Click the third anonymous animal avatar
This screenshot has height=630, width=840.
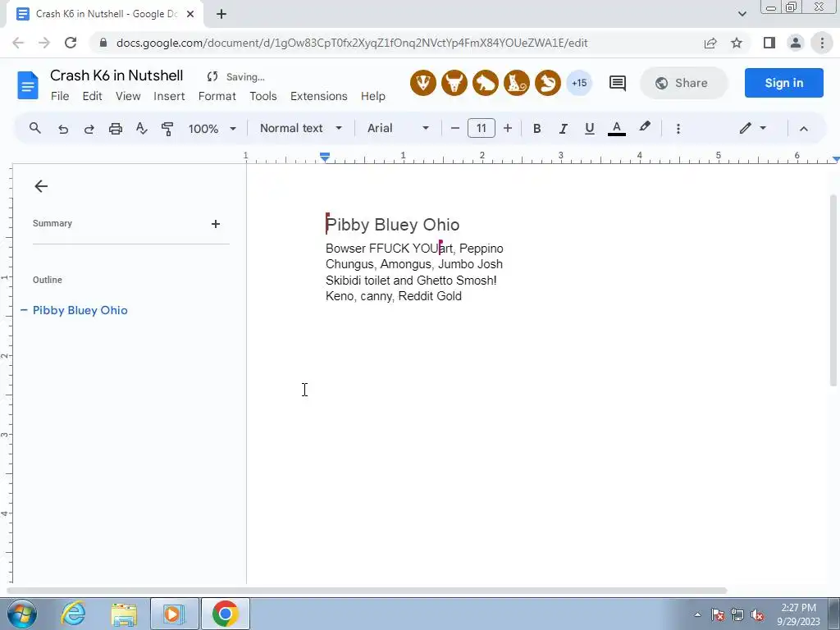(x=486, y=83)
